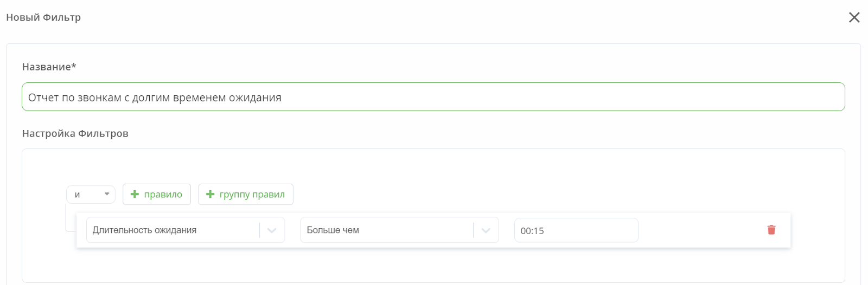This screenshot has width=868, height=285.
Task: Delete the rule with the red trash icon
Action: [771, 230]
